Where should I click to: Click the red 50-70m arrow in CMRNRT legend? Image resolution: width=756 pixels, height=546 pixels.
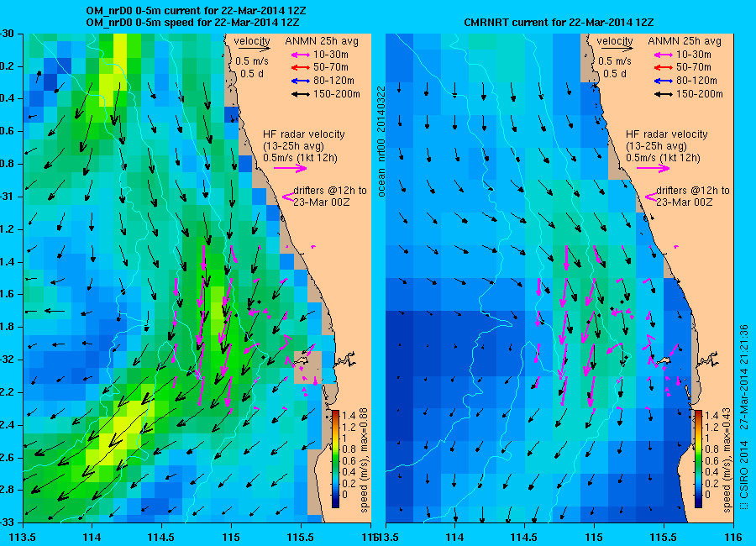[664, 68]
